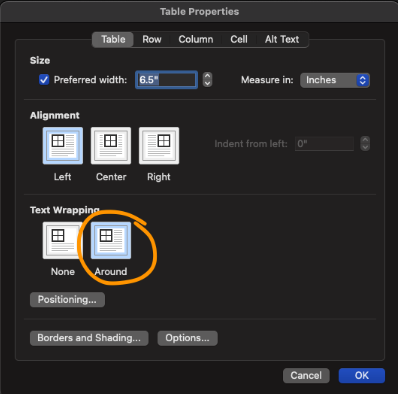This screenshot has width=398, height=394.
Task: Cancel the Table Properties dialog
Action: coord(306,376)
